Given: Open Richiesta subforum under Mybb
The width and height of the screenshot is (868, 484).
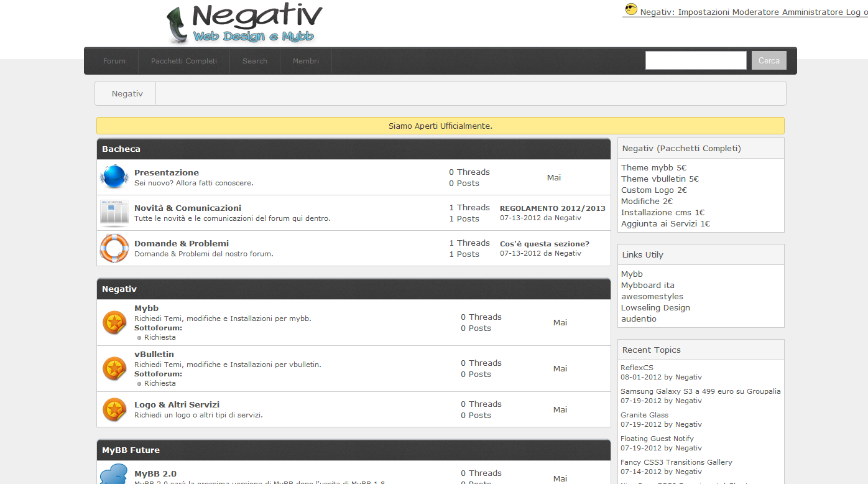Looking at the screenshot, I should coord(160,337).
